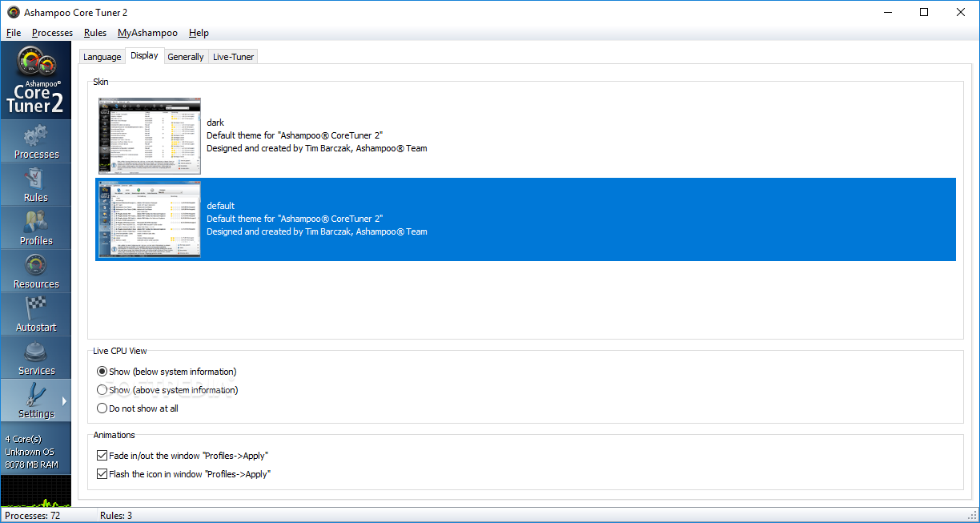Viewport: 980px width, 523px height.
Task: Open the Profiles sidebar section
Action: tap(36, 228)
